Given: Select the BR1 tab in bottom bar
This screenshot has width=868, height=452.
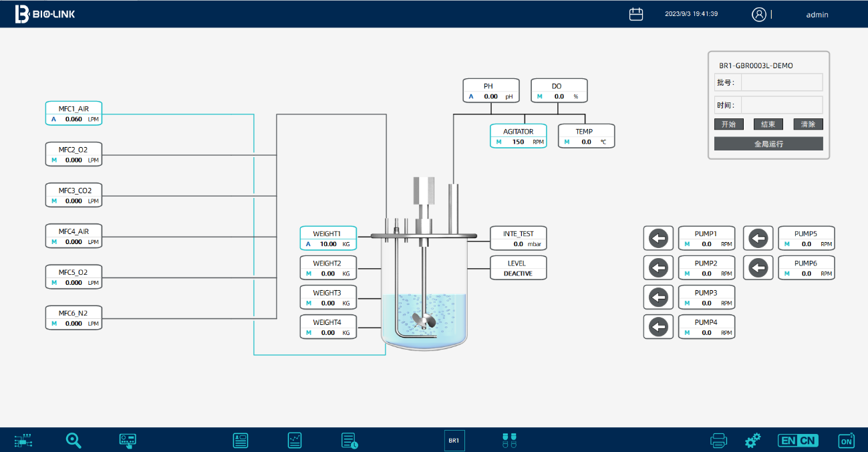Looking at the screenshot, I should tap(454, 441).
